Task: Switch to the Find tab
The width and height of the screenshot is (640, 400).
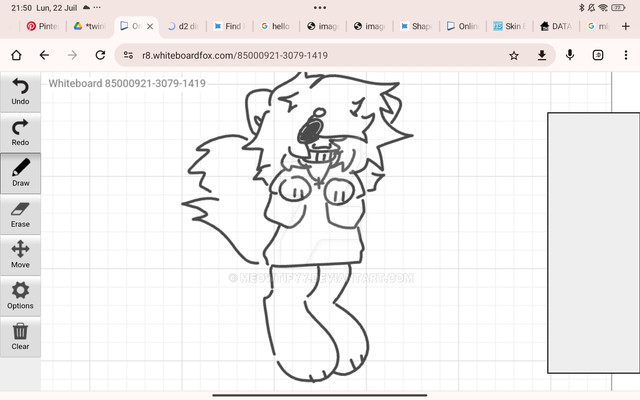Action: pos(229,26)
